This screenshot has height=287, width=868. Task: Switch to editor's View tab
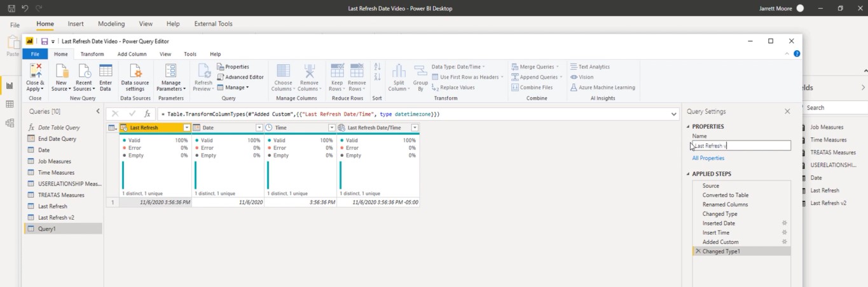[165, 54]
